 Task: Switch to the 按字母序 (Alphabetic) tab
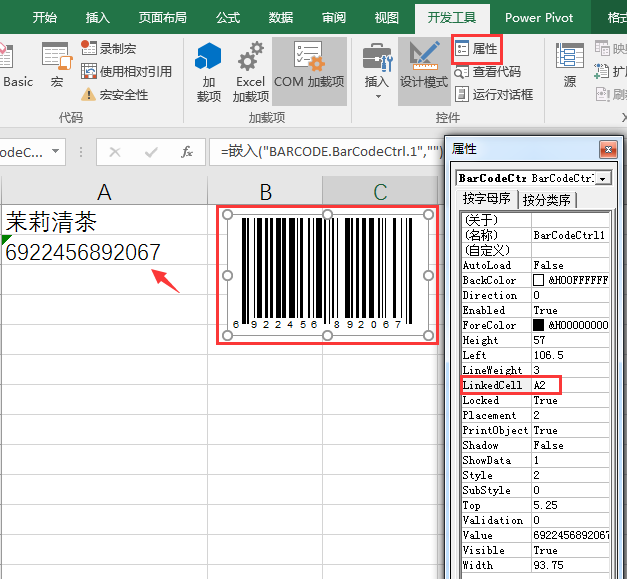[486, 199]
